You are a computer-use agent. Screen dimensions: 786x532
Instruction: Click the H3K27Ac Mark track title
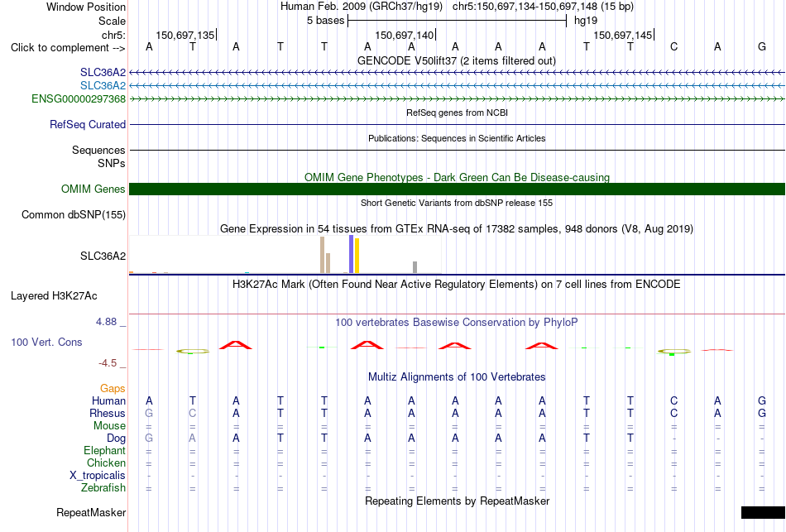pos(457,285)
